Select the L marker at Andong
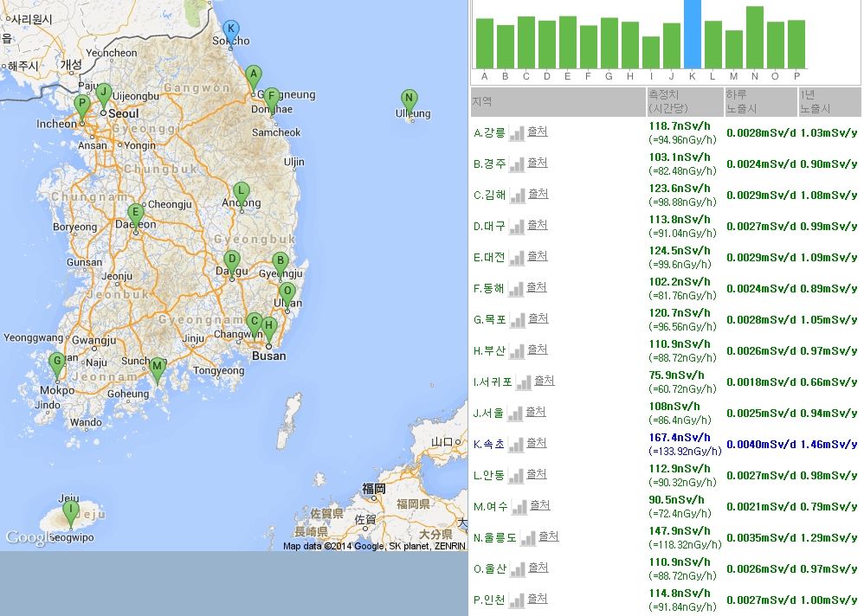The image size is (864, 616). click(242, 191)
